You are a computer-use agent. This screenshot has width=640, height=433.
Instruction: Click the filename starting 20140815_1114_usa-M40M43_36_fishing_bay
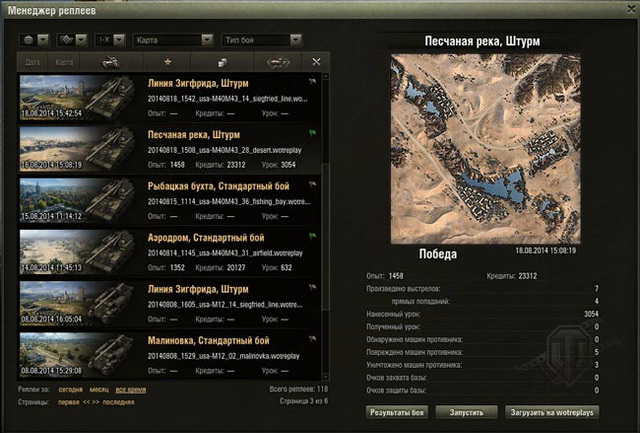229,202
